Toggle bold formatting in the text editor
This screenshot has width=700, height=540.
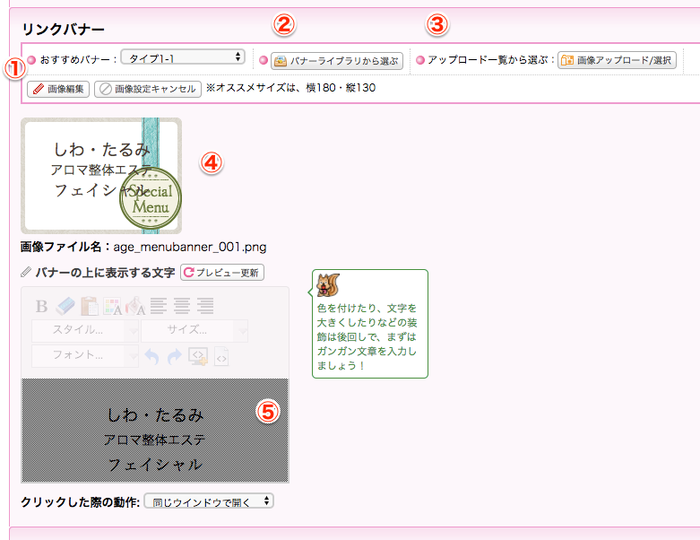pos(42,307)
